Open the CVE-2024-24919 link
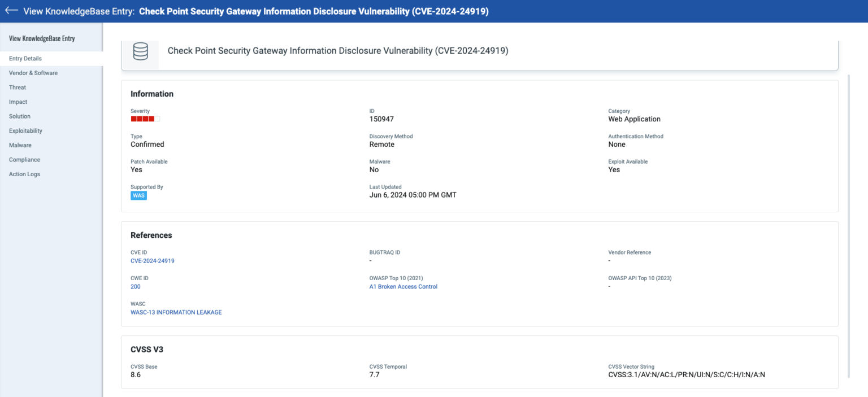This screenshot has height=397, width=868. (153, 261)
